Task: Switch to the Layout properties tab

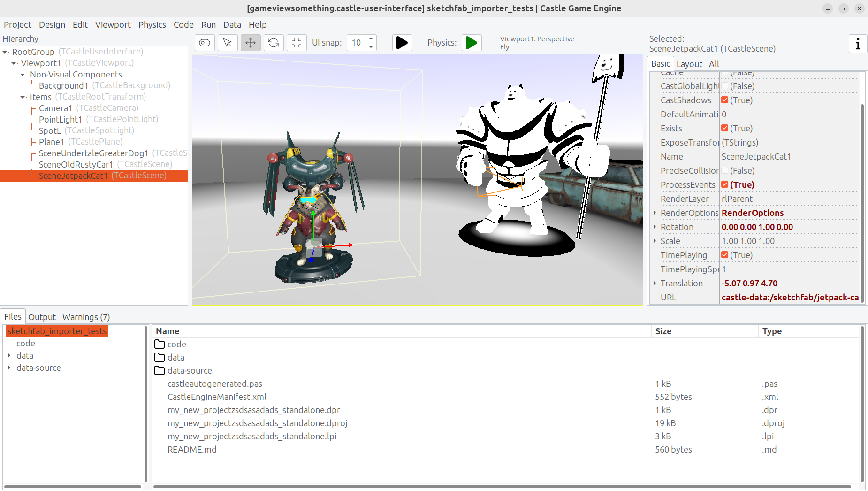Action: (x=689, y=64)
